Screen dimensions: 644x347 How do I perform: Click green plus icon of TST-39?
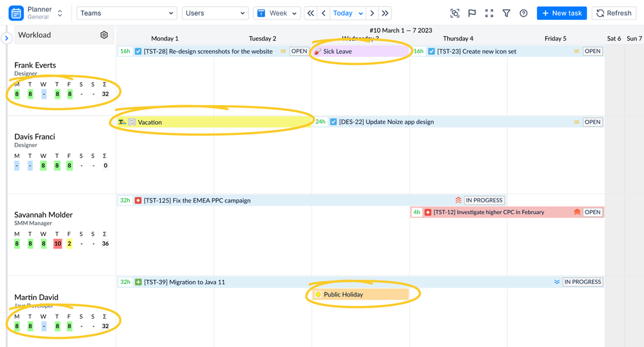pyautogui.click(x=138, y=282)
